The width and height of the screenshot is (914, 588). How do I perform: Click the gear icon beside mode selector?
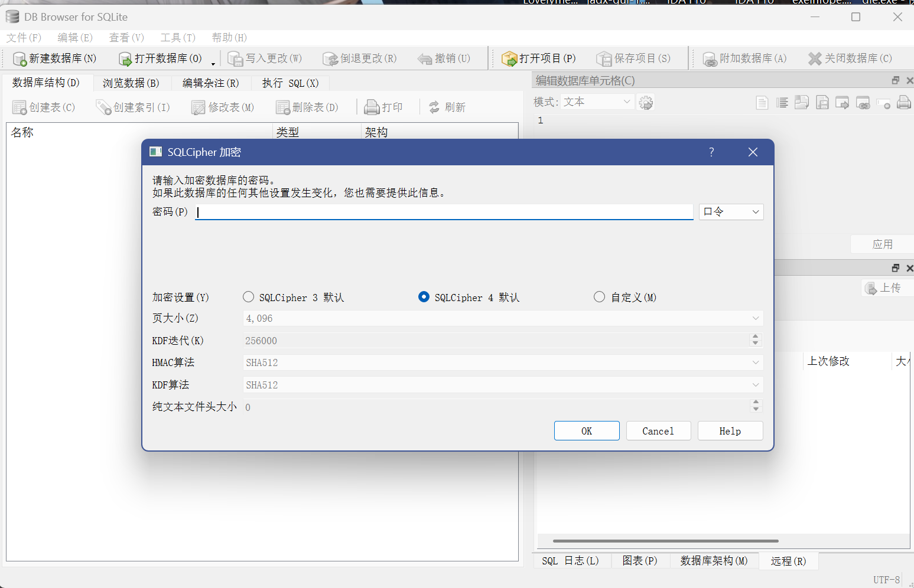click(x=646, y=103)
